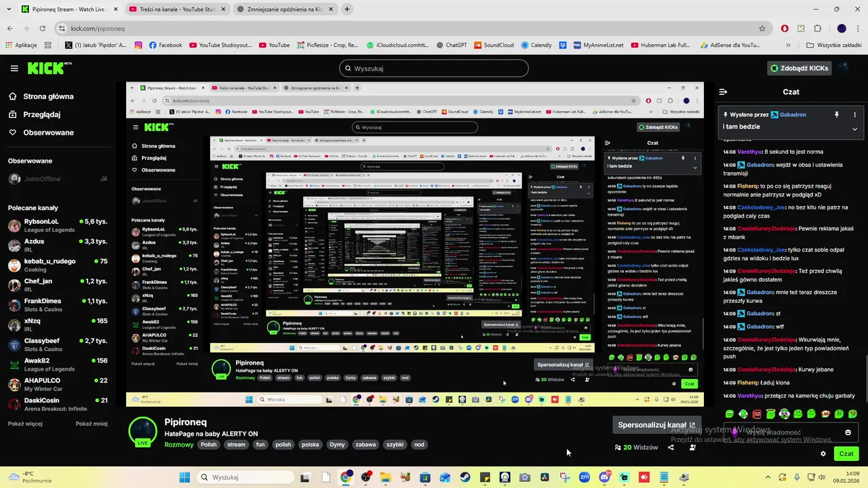Open chat settings gear icon
Viewport: 868px width, 488px height.
point(823,453)
